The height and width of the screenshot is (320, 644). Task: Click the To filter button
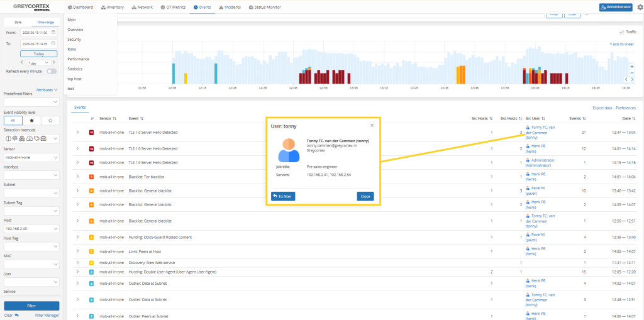(283, 196)
